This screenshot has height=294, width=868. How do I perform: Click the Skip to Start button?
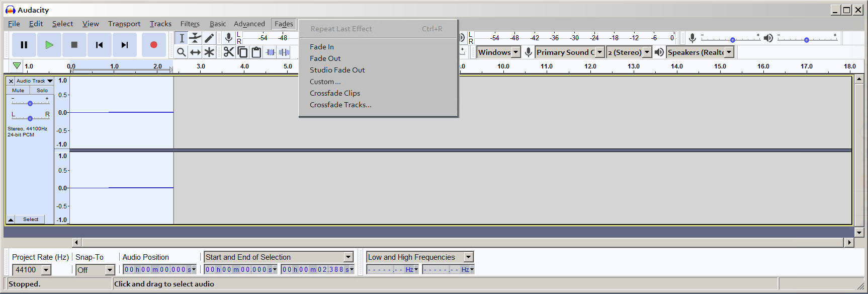point(99,45)
